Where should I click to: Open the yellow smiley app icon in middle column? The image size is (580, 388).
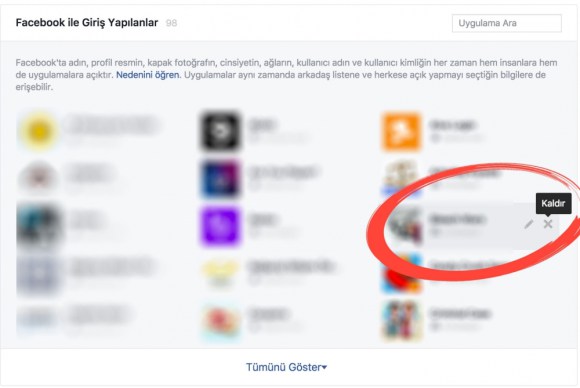221,274
